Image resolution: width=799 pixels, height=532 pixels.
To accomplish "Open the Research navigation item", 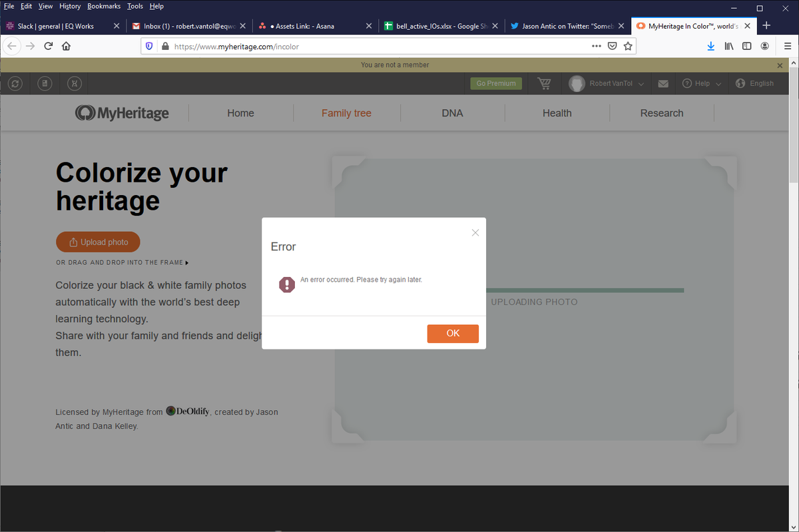I will [662, 113].
